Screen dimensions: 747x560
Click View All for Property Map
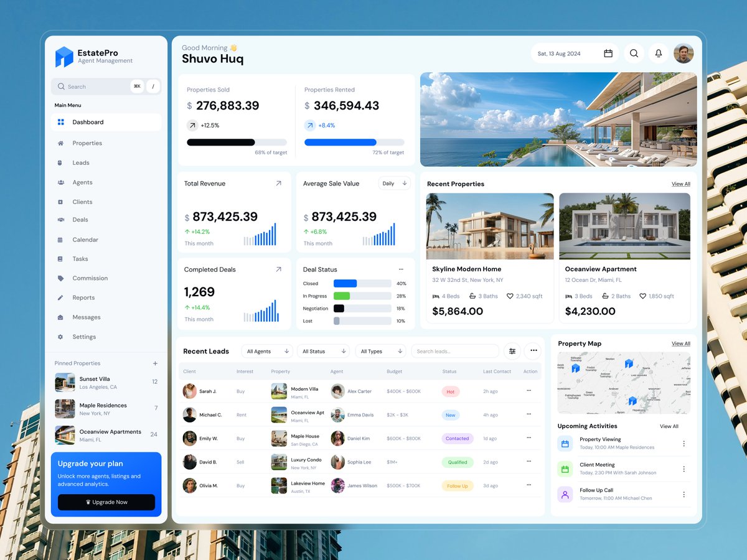point(681,343)
